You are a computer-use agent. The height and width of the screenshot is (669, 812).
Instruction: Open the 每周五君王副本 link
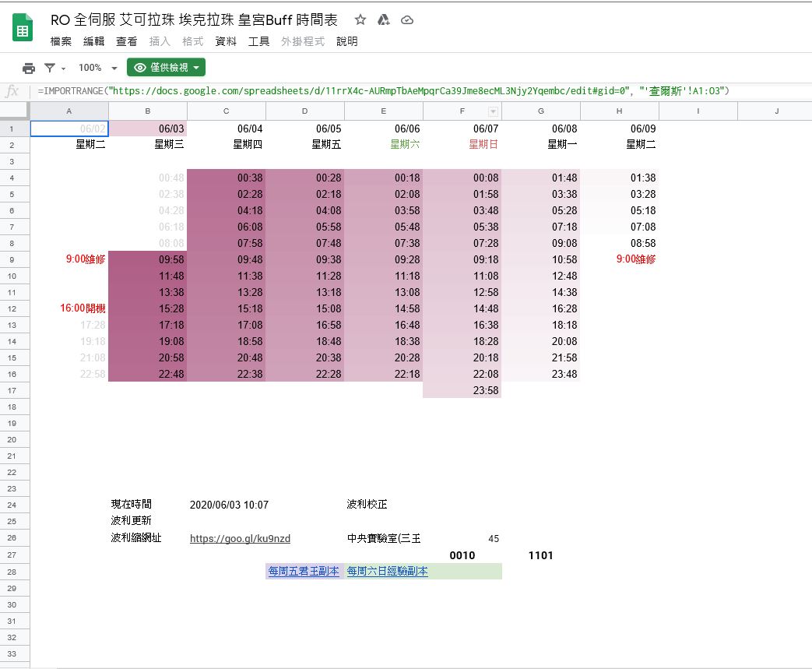tap(304, 571)
